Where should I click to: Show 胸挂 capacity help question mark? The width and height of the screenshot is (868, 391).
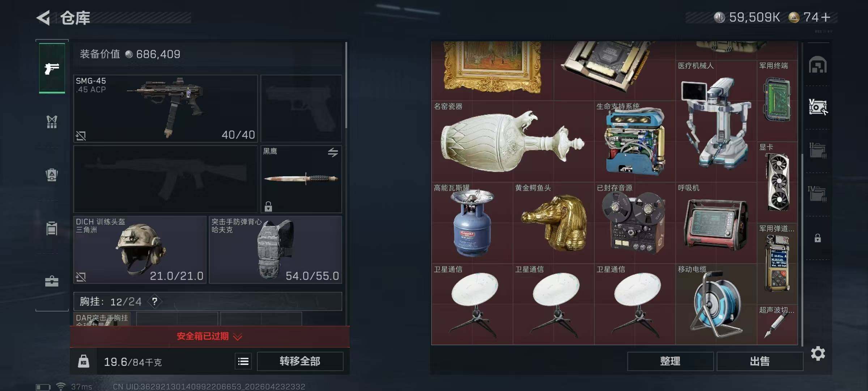(154, 301)
